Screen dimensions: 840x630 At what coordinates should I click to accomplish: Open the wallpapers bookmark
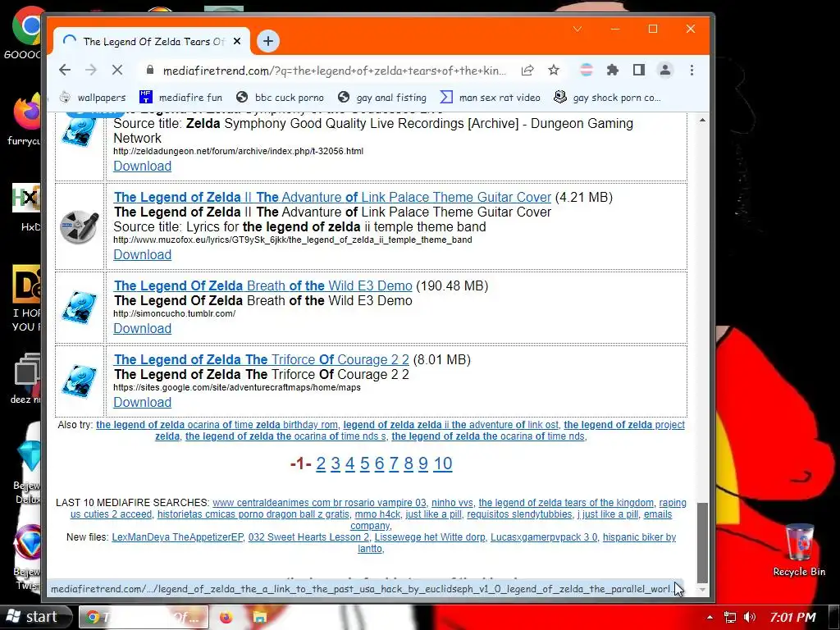[93, 98]
